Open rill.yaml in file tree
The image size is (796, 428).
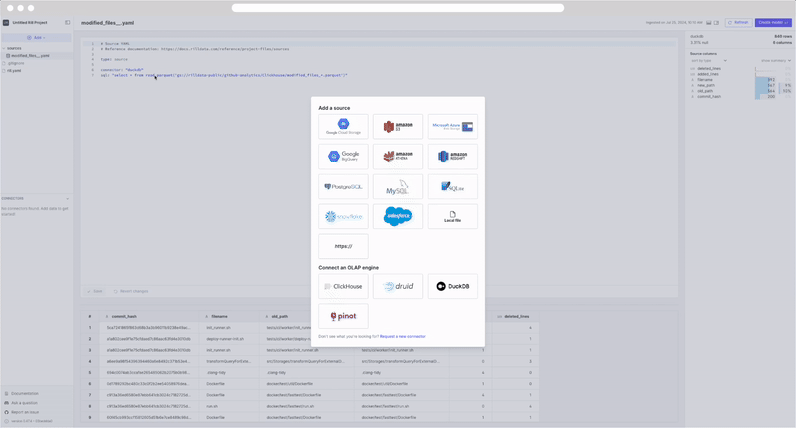coord(14,71)
